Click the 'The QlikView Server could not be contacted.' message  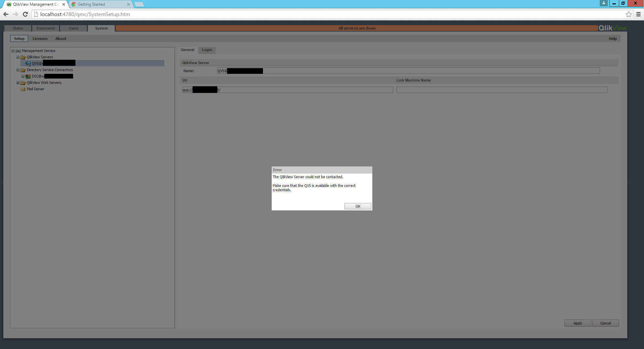pyautogui.click(x=308, y=177)
